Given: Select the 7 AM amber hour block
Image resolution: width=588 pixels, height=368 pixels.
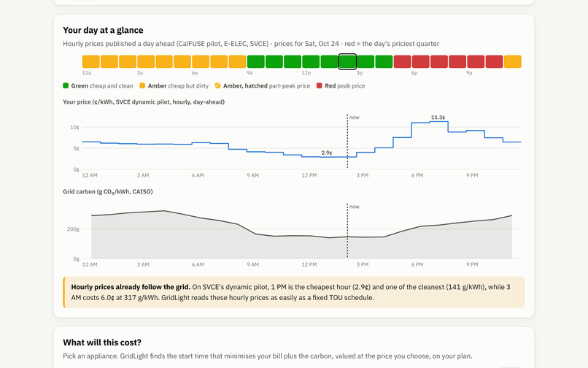Looking at the screenshot, I should click(x=219, y=61).
